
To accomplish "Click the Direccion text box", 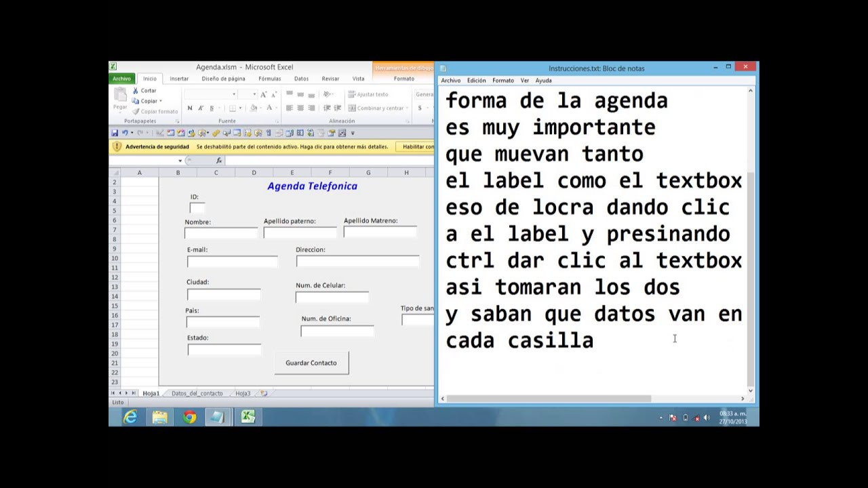I will [357, 261].
